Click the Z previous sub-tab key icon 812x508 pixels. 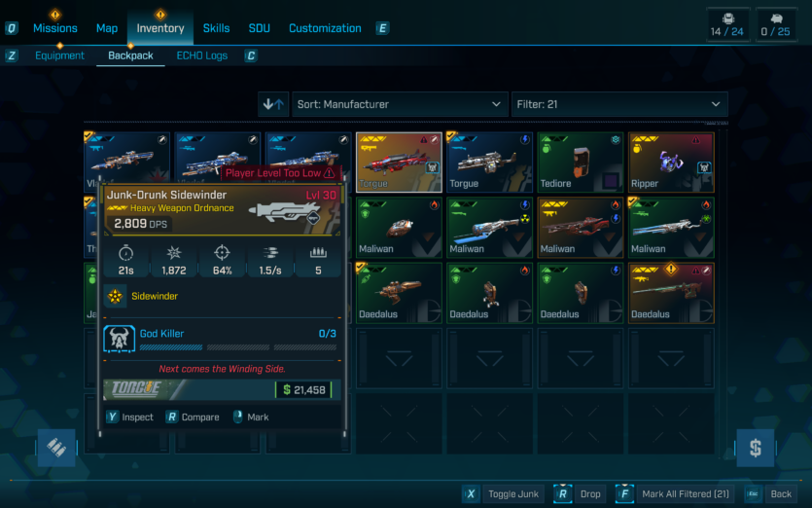click(x=12, y=55)
